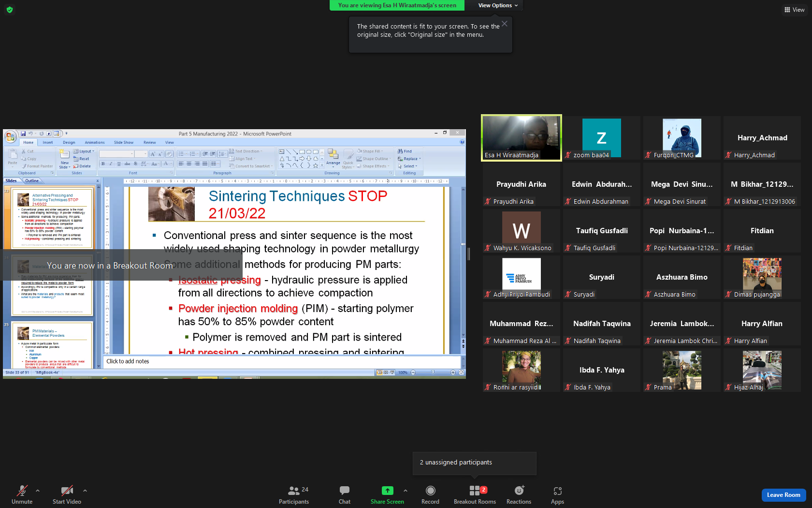Select the Text Box shape in shapes gallery
The height and width of the screenshot is (508, 812).
282,151
